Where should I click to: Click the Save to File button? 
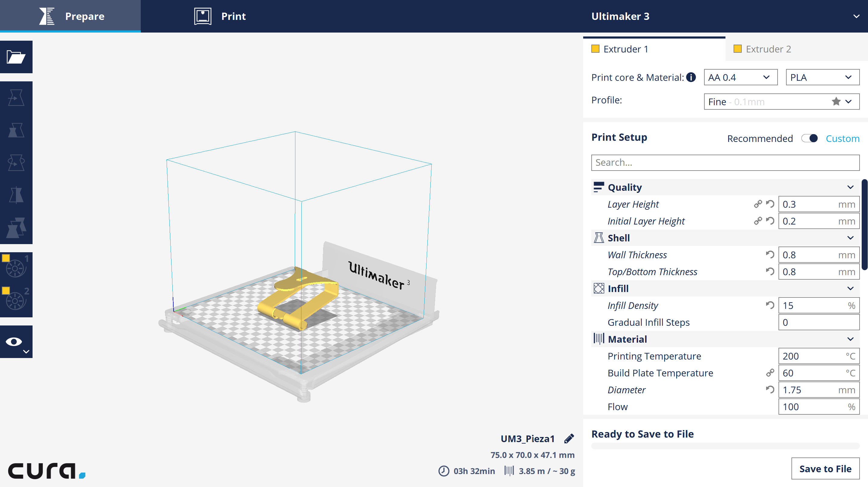click(825, 468)
